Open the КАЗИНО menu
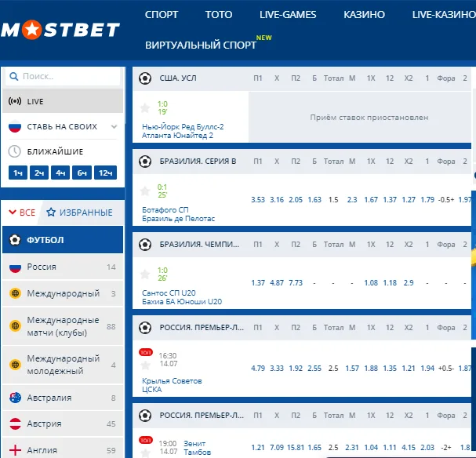The height and width of the screenshot is (458, 476). tap(365, 15)
